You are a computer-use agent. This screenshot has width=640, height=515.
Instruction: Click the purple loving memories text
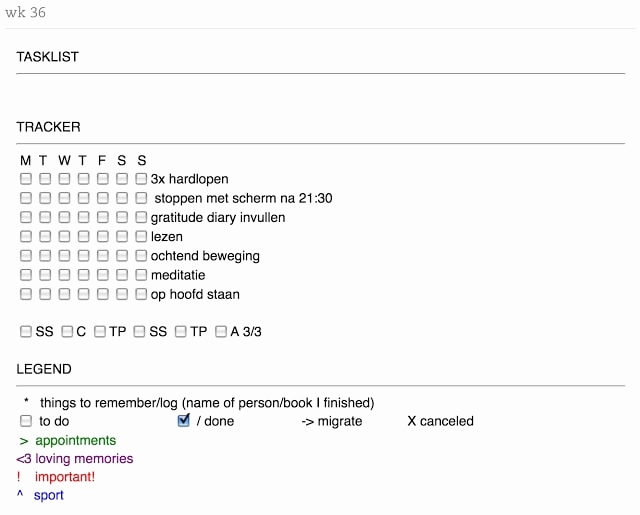(x=84, y=458)
